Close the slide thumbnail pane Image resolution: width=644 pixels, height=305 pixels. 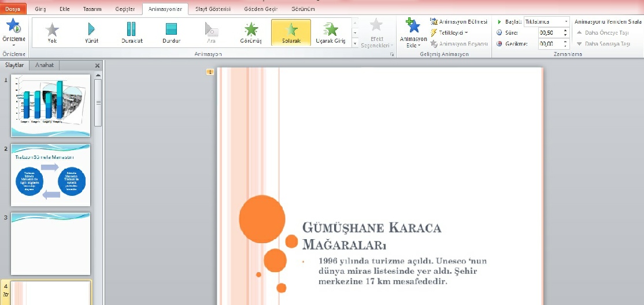tap(97, 65)
